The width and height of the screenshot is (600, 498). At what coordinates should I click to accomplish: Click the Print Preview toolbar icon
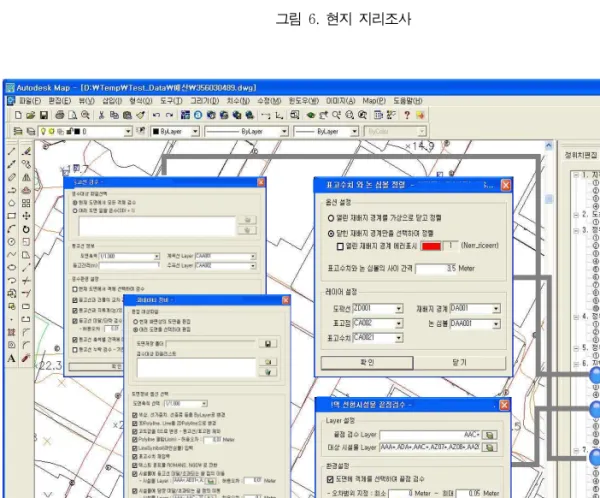coord(72,115)
